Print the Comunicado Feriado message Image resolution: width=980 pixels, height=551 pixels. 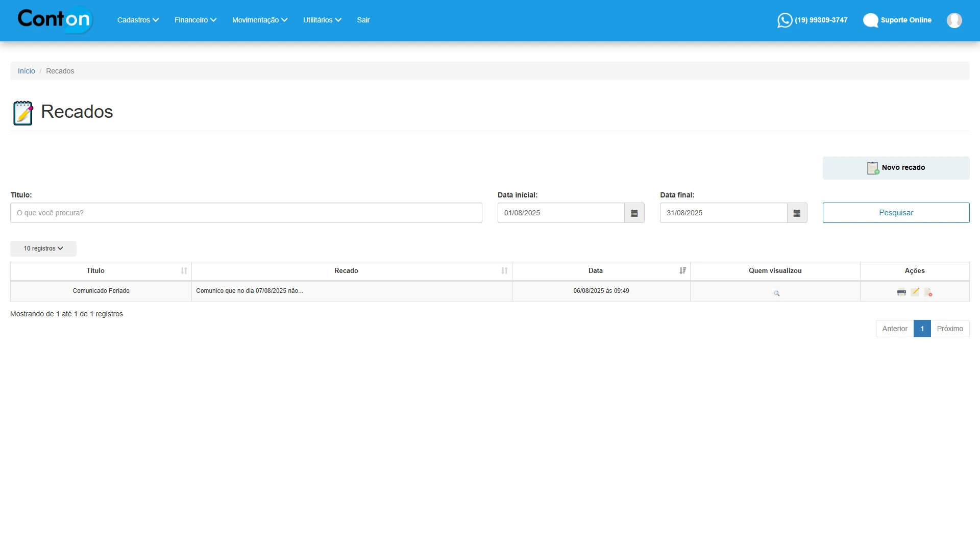click(x=901, y=292)
